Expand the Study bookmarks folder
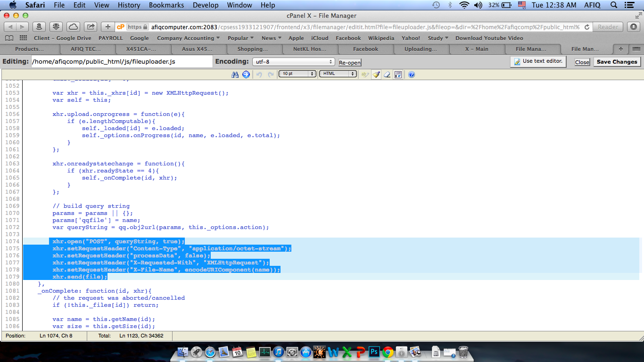 pos(438,38)
